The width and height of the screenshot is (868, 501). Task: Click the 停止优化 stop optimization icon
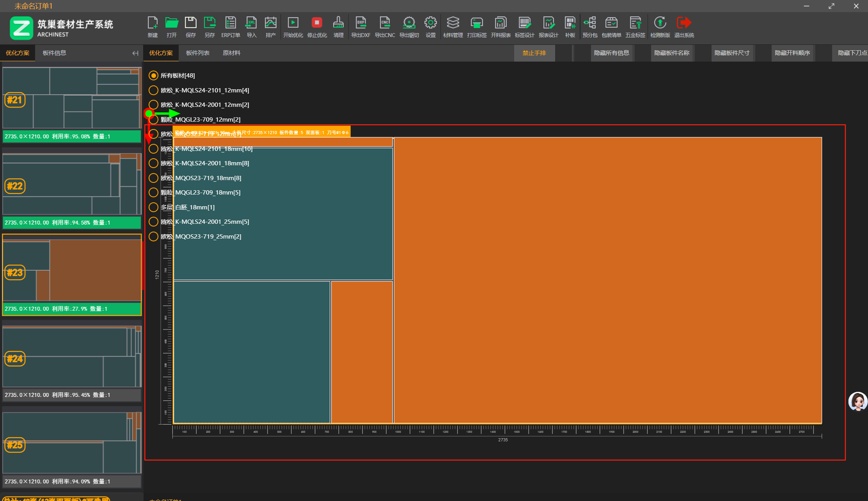click(x=317, y=27)
